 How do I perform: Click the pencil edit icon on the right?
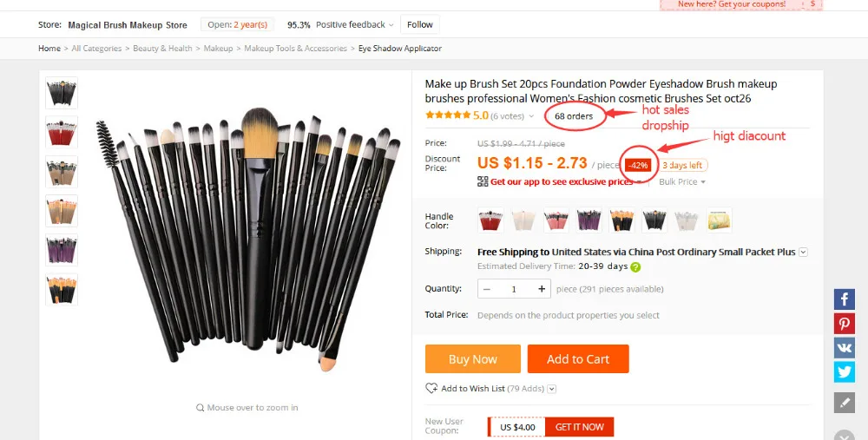coord(845,403)
